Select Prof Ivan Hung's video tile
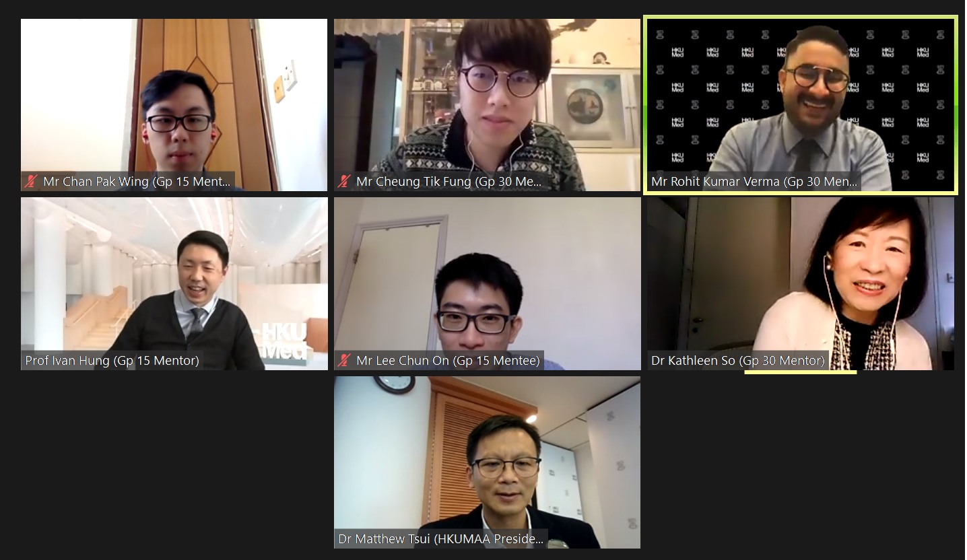This screenshot has height=560, width=967. point(174,283)
